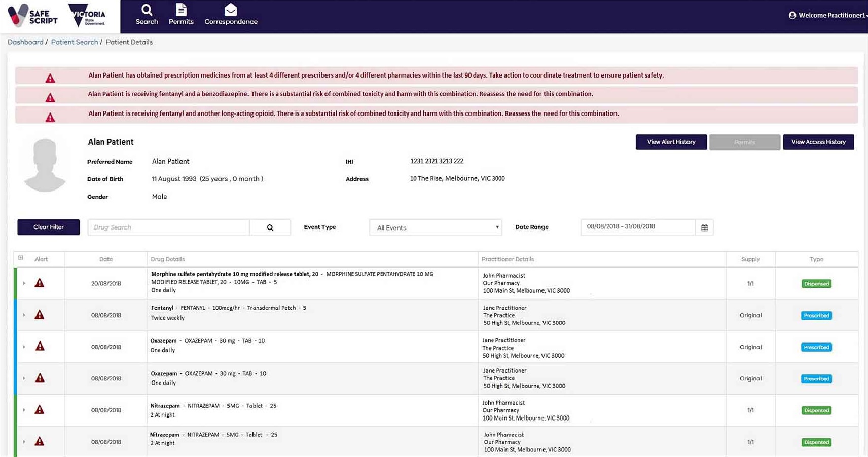Expand the Fentanyl Transdermal Patch row

(x=24, y=315)
